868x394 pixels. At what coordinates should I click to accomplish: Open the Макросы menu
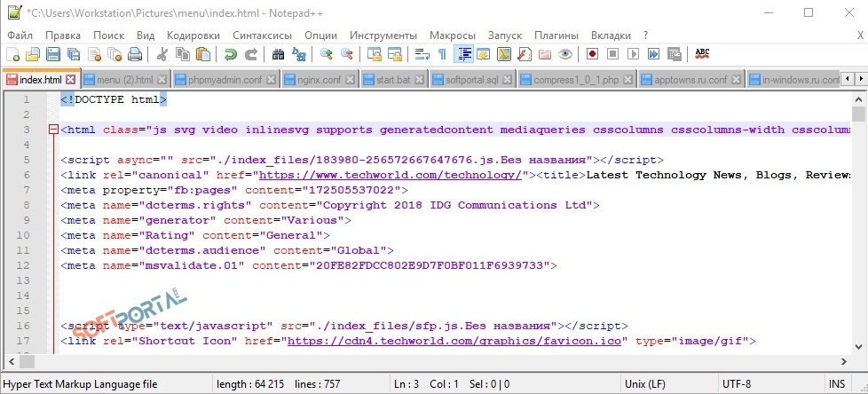[x=453, y=35]
